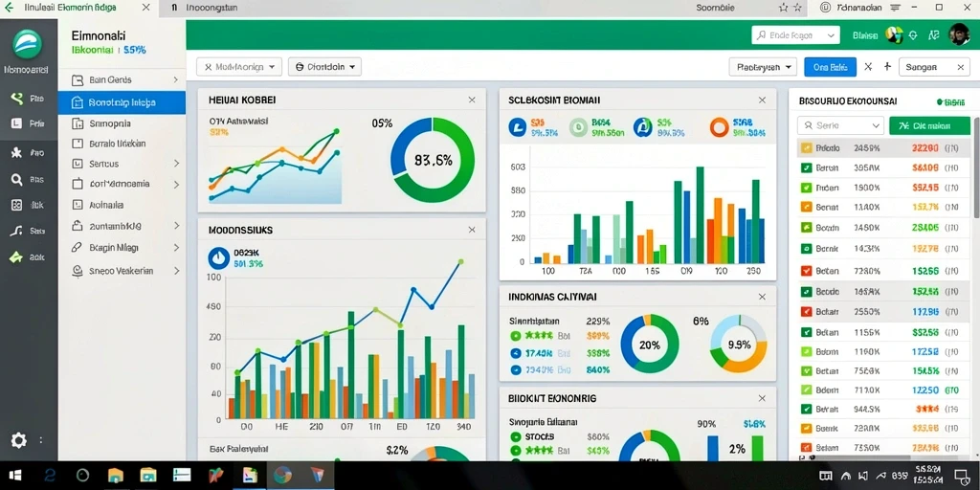Click the '9.9%' orange donut chart

coord(739,345)
